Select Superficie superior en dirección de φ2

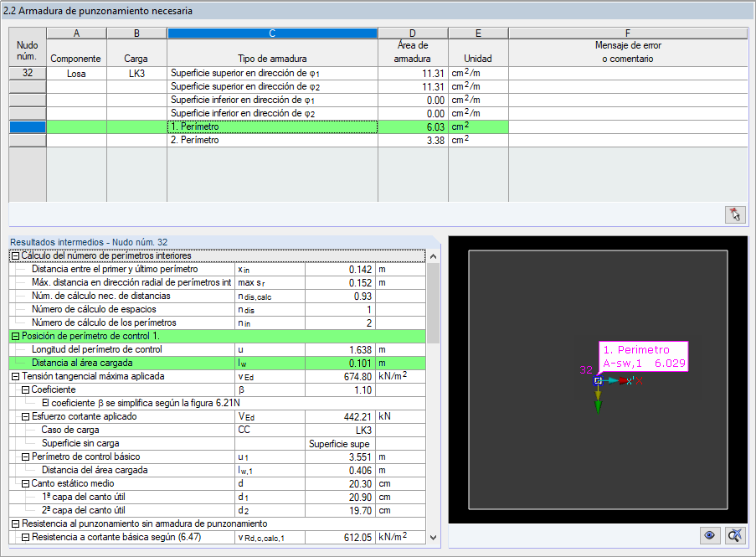272,87
